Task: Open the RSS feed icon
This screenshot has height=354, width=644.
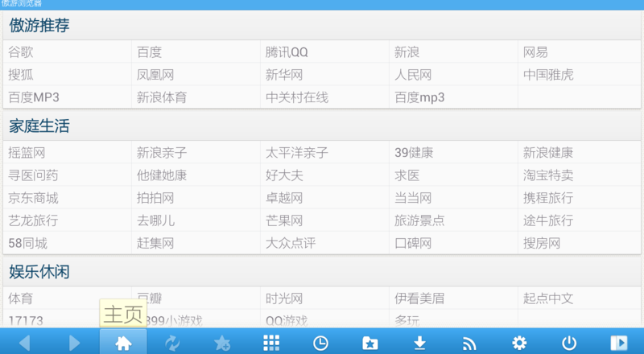Action: tap(469, 343)
